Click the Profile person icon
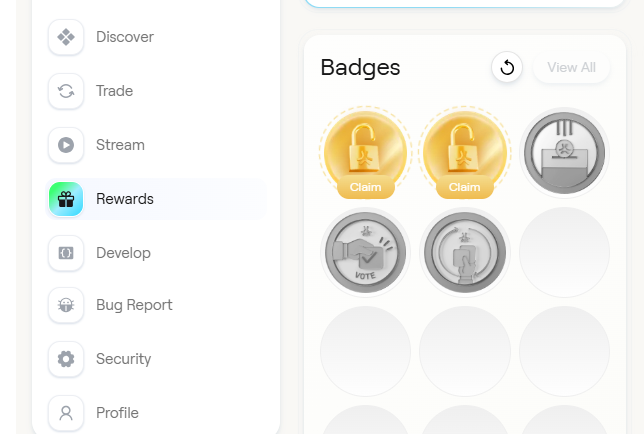Screen dimensions: 644x434 66,413
